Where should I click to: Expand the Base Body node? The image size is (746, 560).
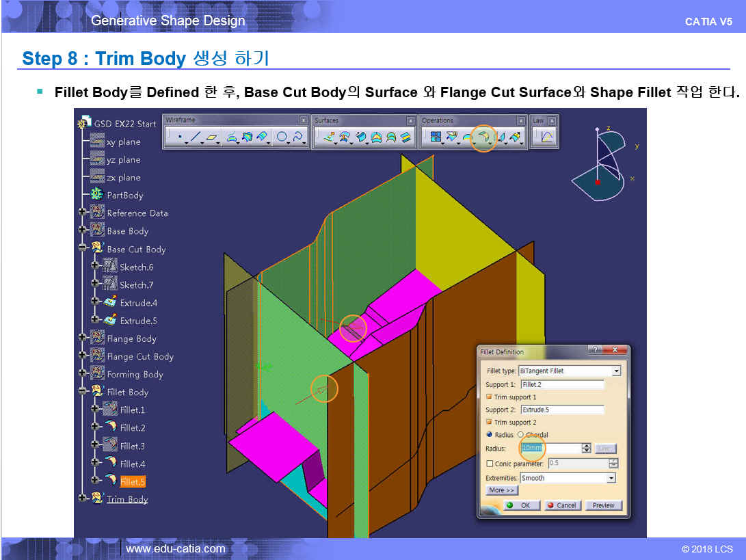point(82,229)
